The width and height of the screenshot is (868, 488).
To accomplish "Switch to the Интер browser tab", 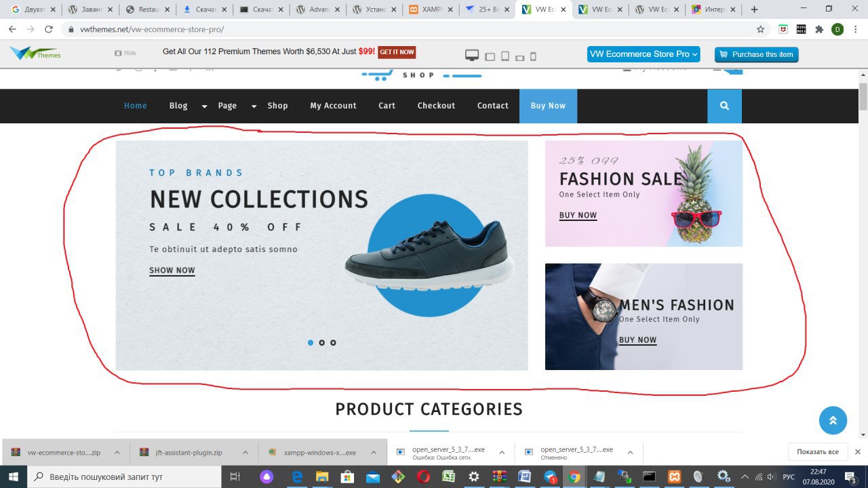I will [712, 9].
